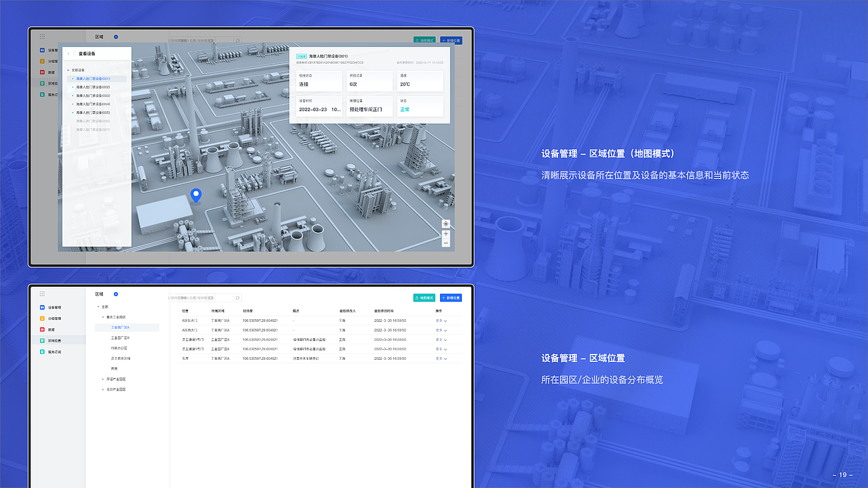
Task: Click dimmed 新增位置 button in map window
Action: [x=451, y=41]
